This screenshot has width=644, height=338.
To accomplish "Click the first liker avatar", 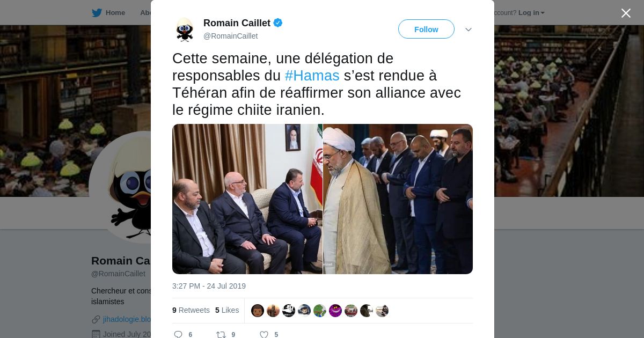I will (x=258, y=311).
